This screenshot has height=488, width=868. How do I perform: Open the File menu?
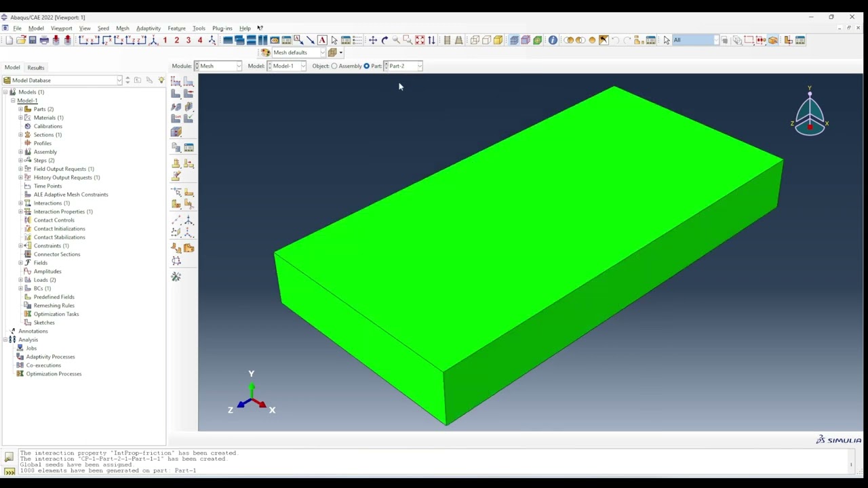coord(17,28)
